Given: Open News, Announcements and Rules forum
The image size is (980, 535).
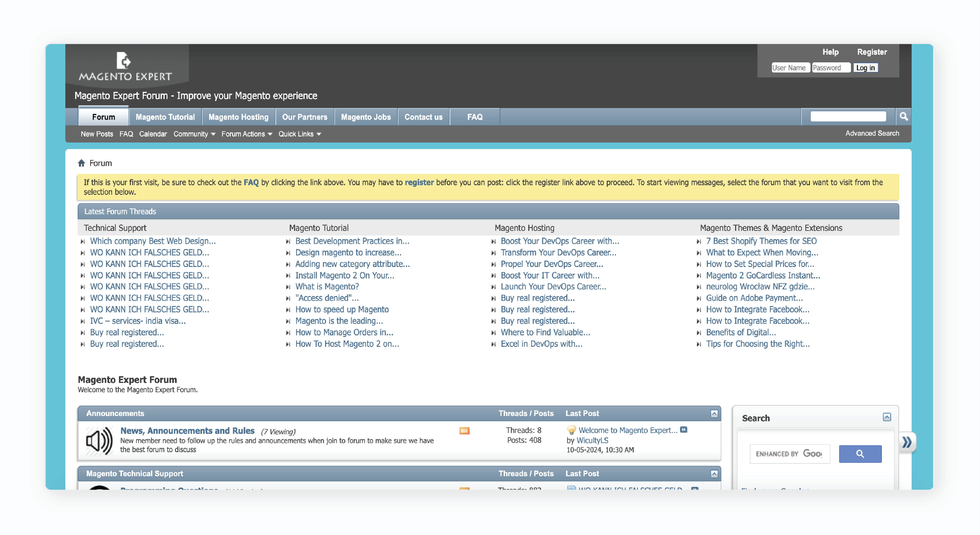Looking at the screenshot, I should point(187,431).
